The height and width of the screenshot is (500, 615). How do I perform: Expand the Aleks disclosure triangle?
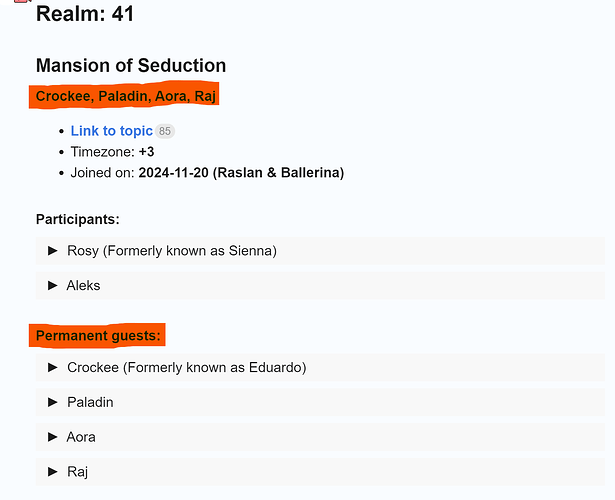coord(53,285)
